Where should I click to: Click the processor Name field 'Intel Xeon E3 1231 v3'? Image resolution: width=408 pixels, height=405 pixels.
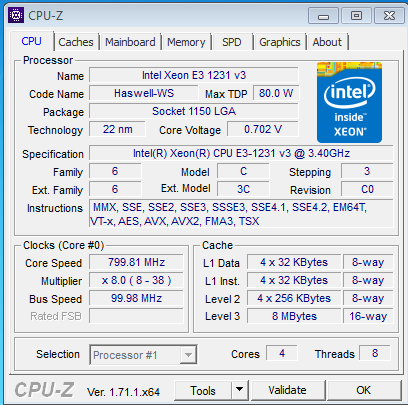[194, 75]
